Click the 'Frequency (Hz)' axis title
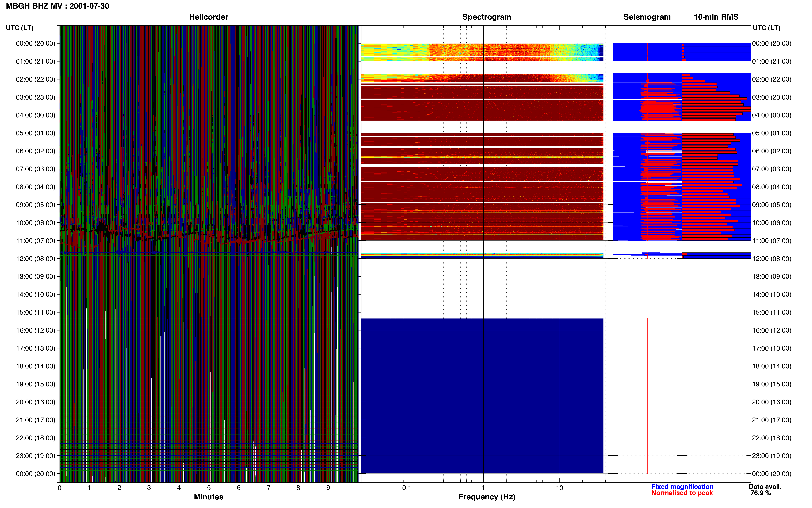Viewport: 812px width, 508px height. [487, 497]
